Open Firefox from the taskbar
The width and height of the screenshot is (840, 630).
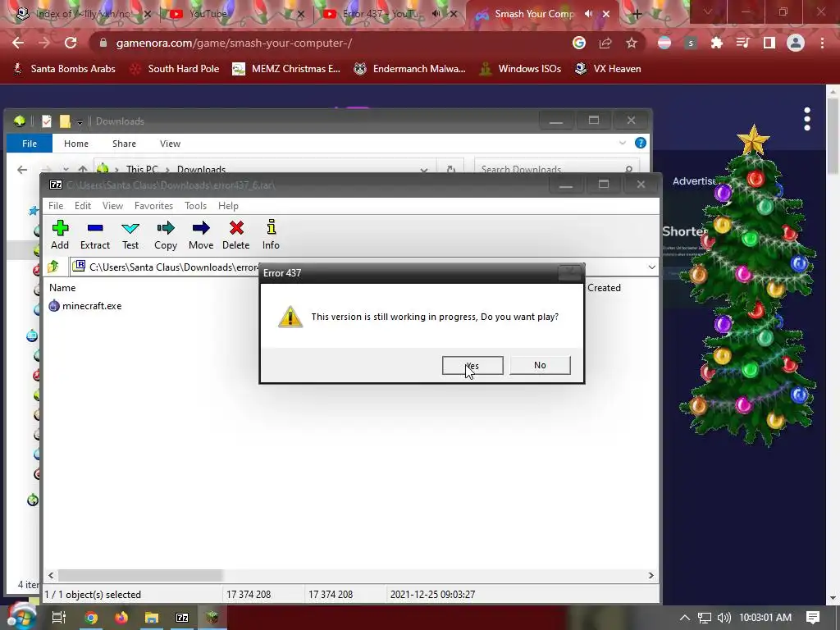tap(121, 617)
